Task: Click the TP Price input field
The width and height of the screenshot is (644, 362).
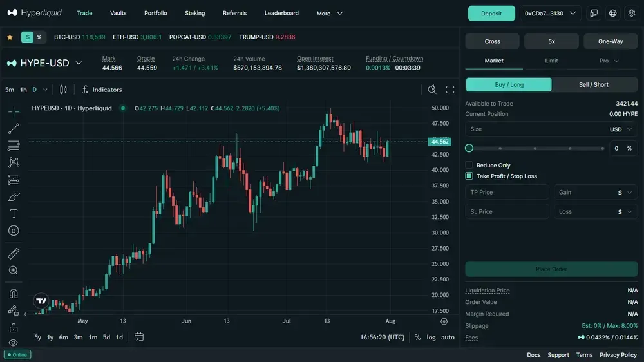Action: [x=507, y=193]
